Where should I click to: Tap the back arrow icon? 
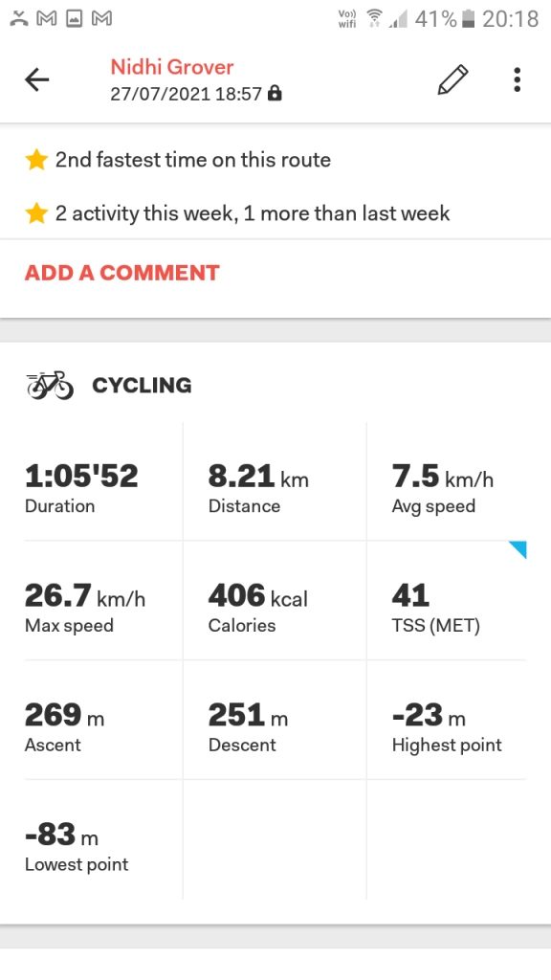point(37,80)
